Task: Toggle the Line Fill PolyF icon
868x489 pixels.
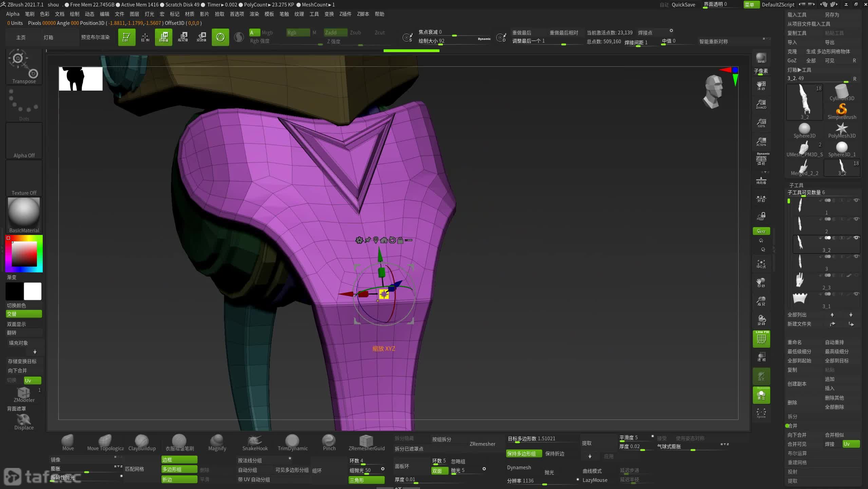Action: (761, 339)
